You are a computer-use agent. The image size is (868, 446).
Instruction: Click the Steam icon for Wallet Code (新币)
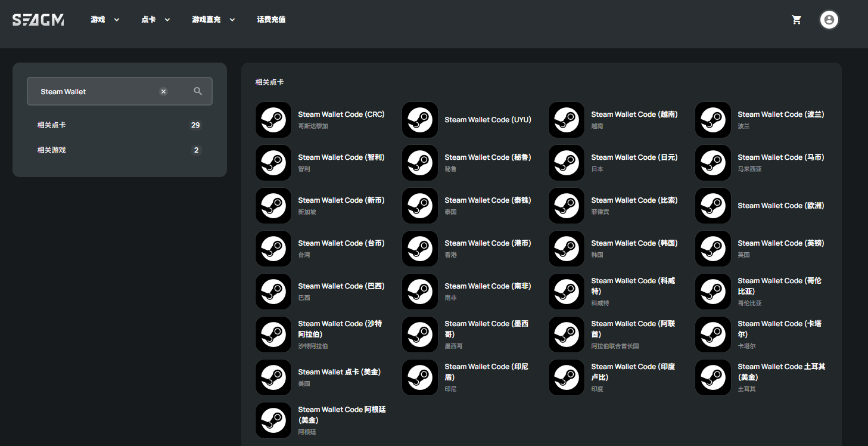[273, 206]
